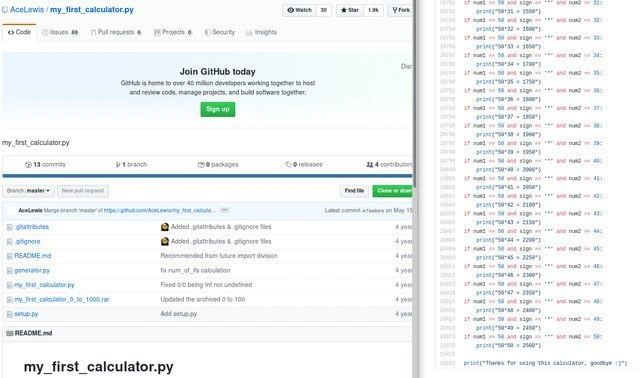The width and height of the screenshot is (640, 378).
Task: Open the my_first_calculator.py file link
Action: 44,285
